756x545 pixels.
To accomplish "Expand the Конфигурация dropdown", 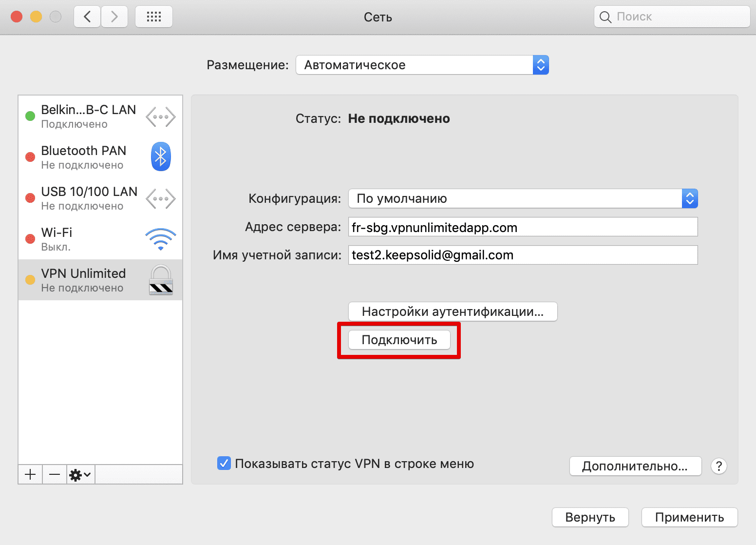I will coord(523,198).
